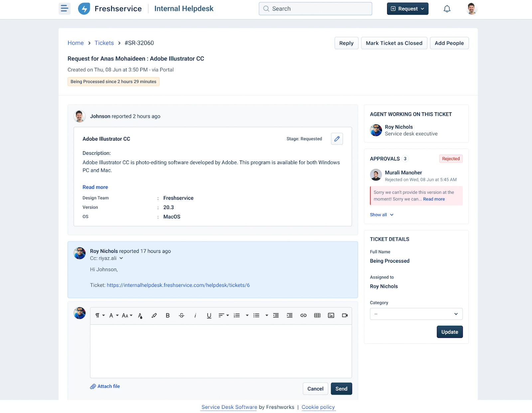The image size is (532, 413).
Task: Increase indent in editor
Action: coord(290,315)
